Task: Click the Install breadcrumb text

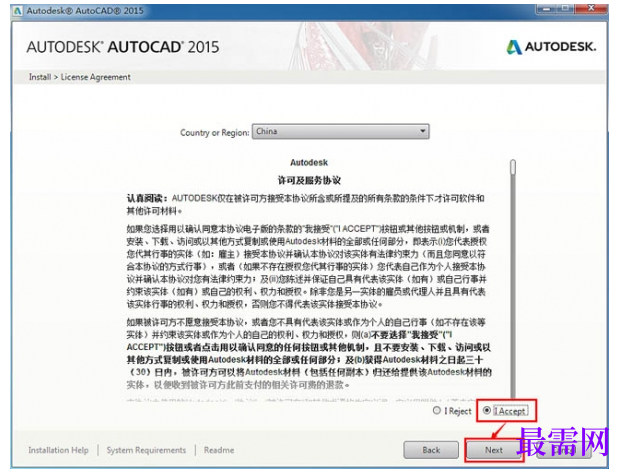Action: 40,77
